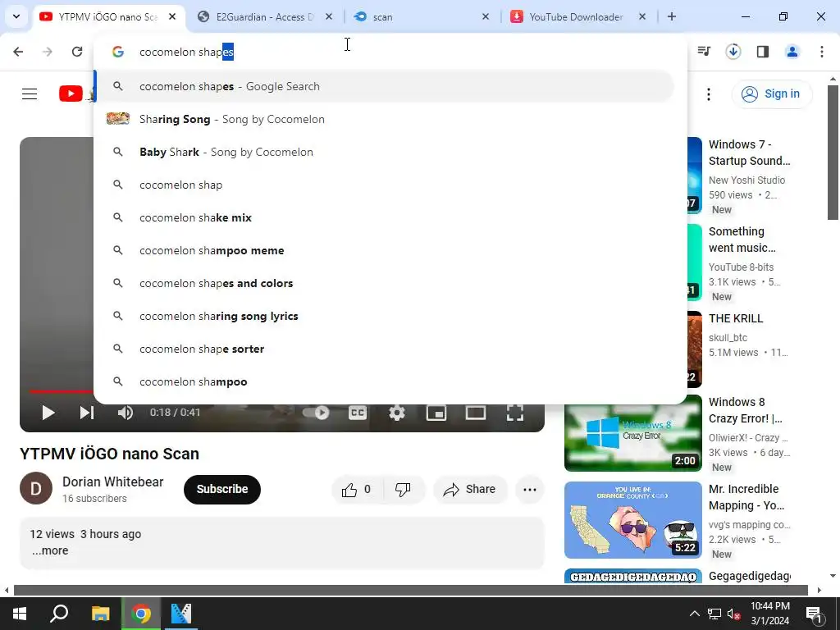Image resolution: width=840 pixels, height=630 pixels.
Task: Click the Sign in button
Action: click(771, 94)
